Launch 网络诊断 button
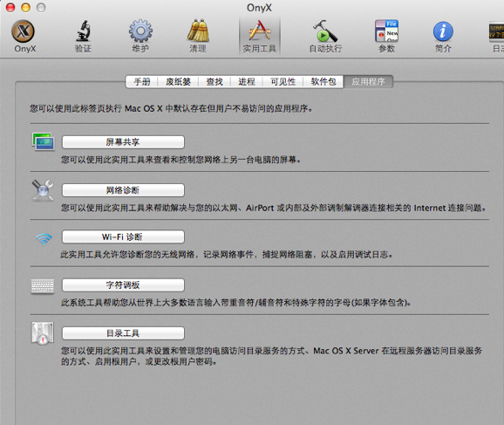The width and height of the screenshot is (504, 425). (x=123, y=190)
